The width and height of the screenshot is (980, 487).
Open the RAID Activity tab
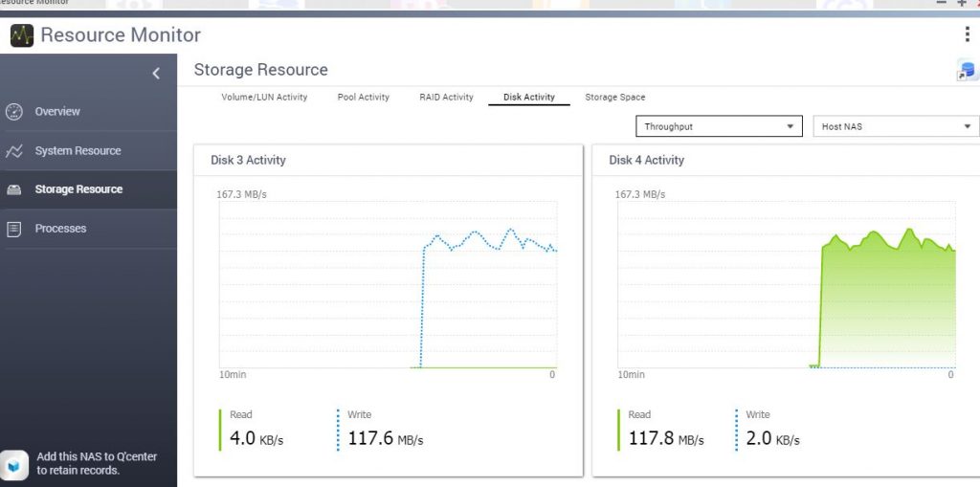[x=446, y=98]
